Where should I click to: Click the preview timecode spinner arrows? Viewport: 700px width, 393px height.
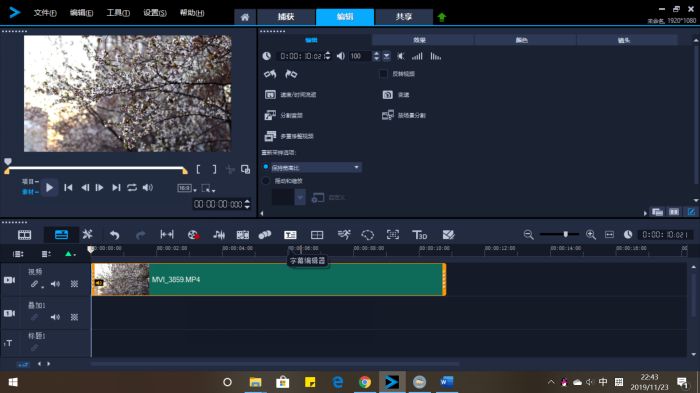(x=247, y=205)
